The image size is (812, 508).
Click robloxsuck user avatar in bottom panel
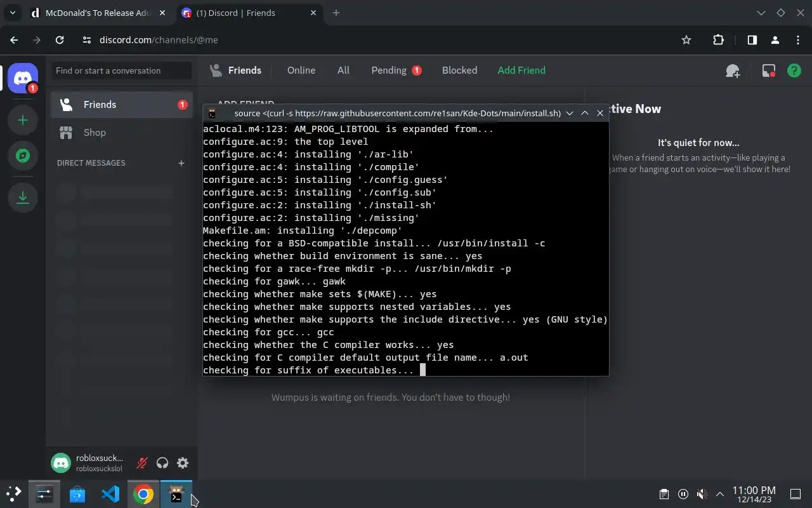coord(61,463)
